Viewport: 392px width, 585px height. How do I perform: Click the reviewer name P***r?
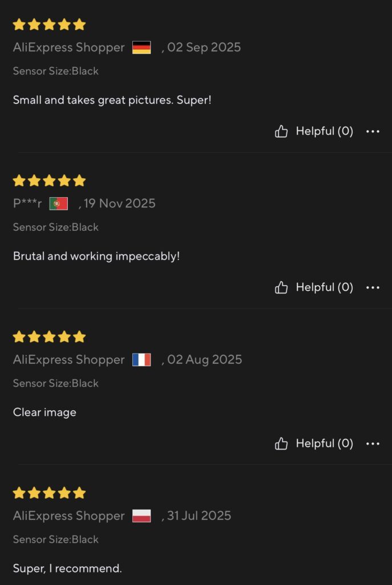[x=27, y=203]
